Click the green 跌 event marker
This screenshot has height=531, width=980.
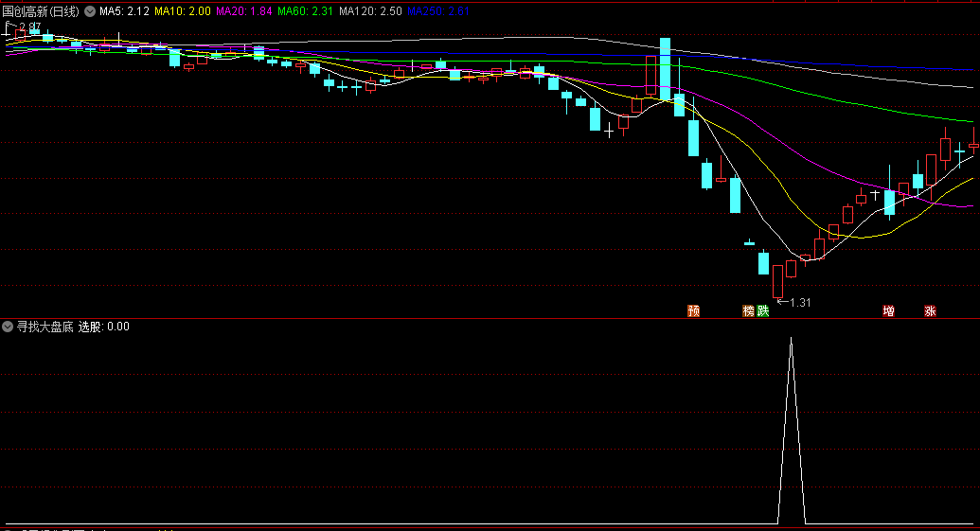pos(762,311)
